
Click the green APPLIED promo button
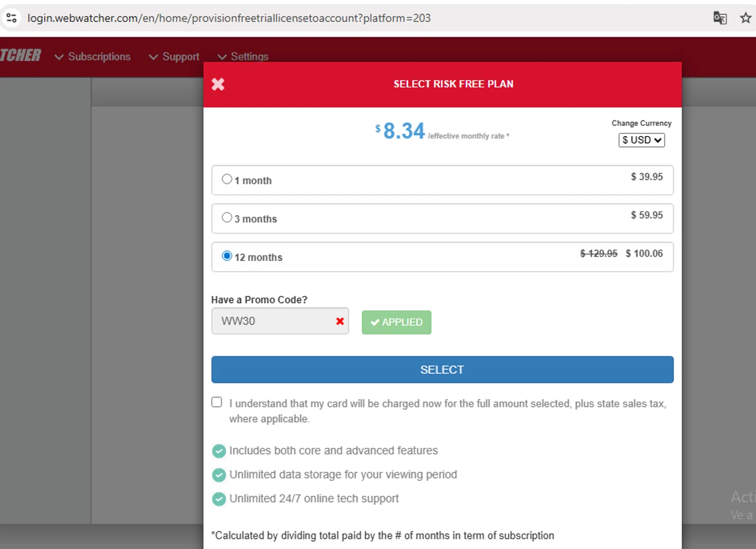click(x=397, y=322)
